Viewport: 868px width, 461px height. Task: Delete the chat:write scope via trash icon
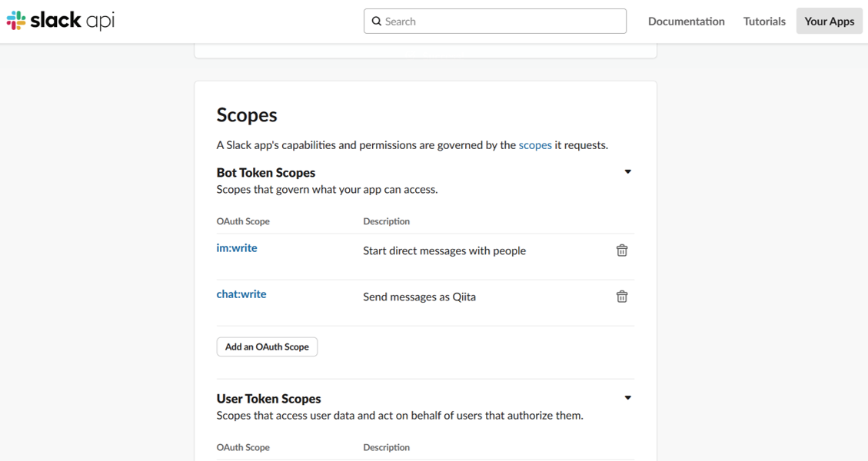tap(622, 296)
